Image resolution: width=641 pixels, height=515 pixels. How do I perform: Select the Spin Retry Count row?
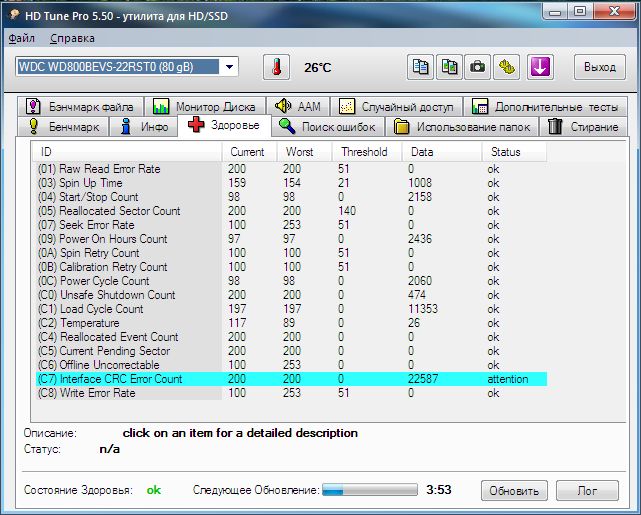[x=291, y=253]
